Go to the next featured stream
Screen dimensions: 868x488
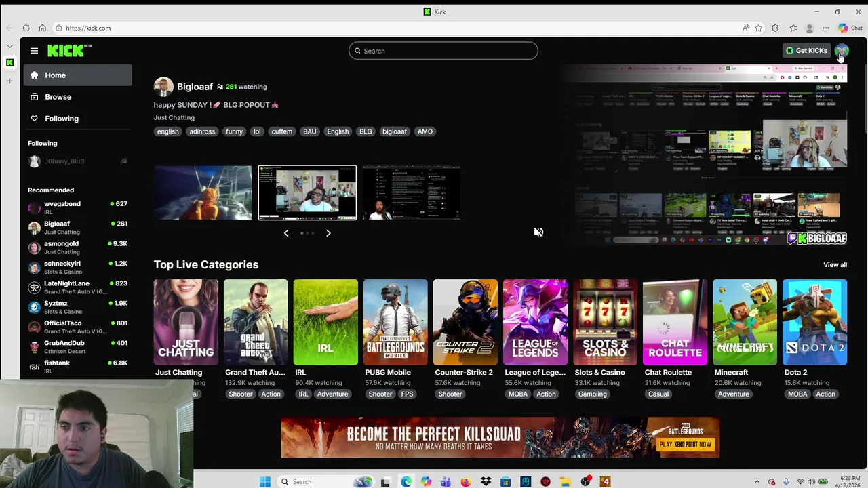(328, 233)
